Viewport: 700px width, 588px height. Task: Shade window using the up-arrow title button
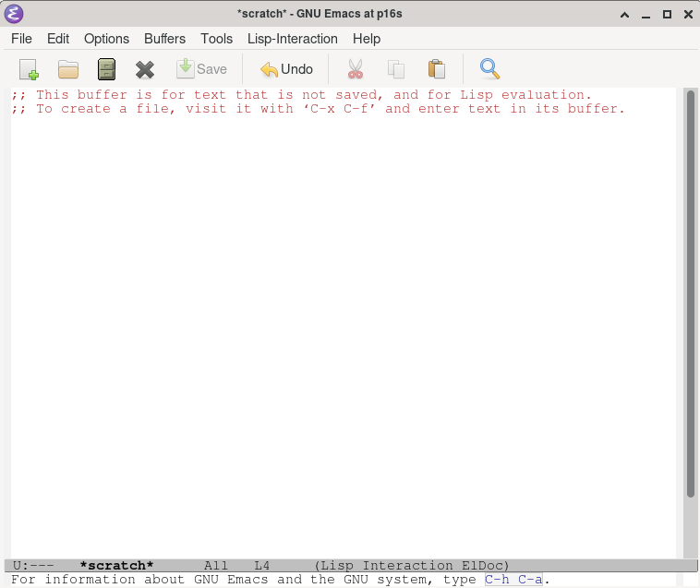click(x=625, y=15)
